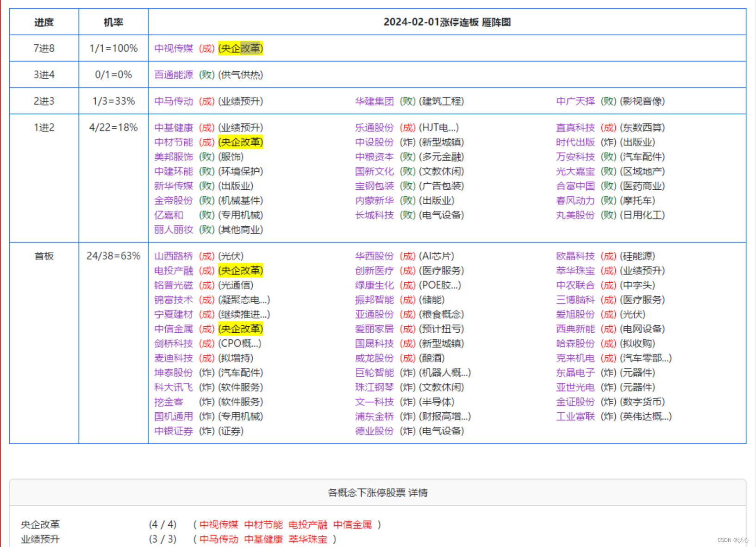The width and height of the screenshot is (756, 547).
Task: Click 中基健康 in the 1进2 section
Action: pos(174,127)
